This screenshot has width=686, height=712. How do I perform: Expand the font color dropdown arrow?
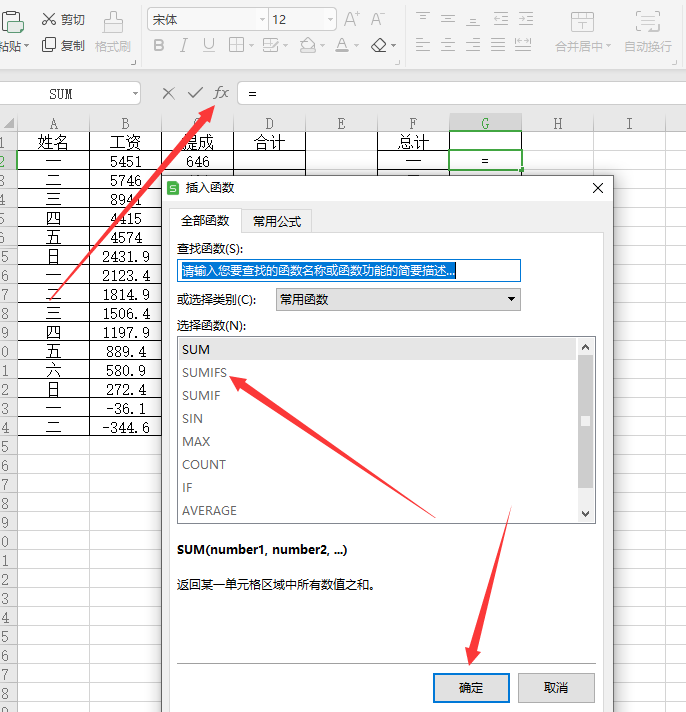[356, 45]
